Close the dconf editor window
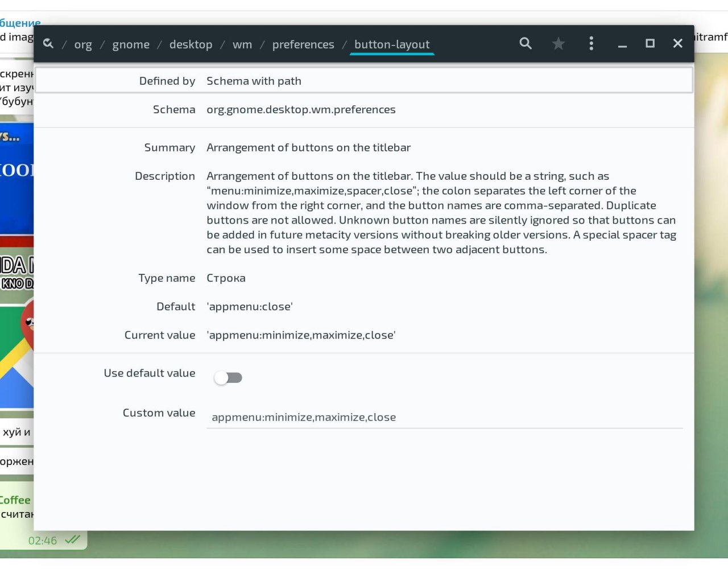The width and height of the screenshot is (728, 573). click(x=677, y=43)
